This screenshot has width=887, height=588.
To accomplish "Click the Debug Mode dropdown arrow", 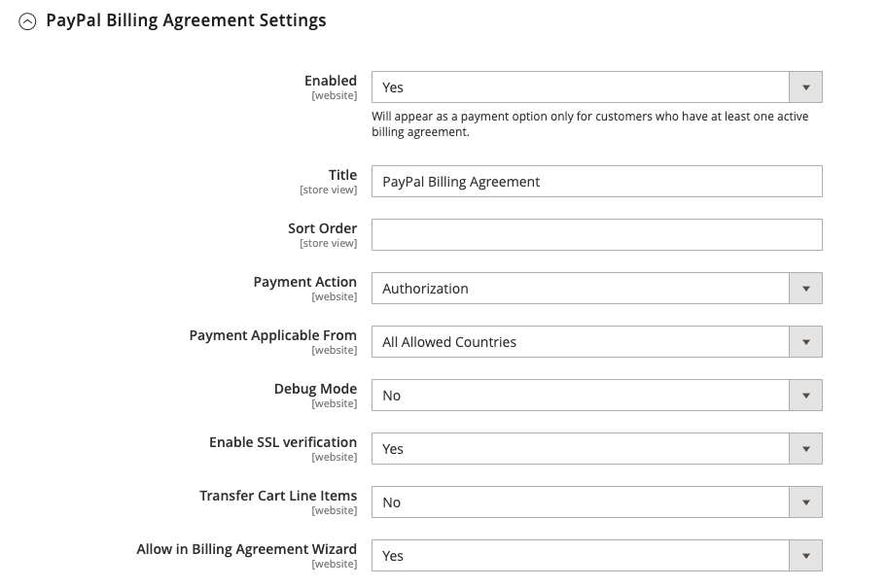I will pos(805,396).
